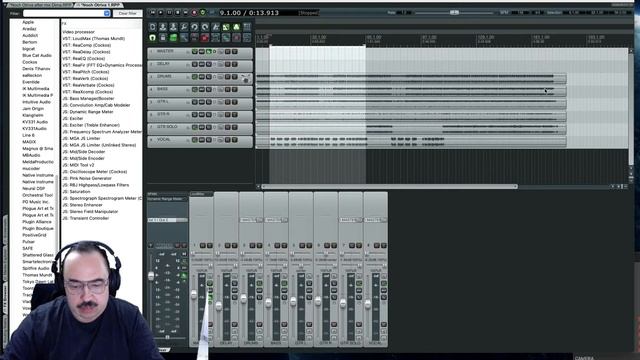Select Neural DSP in the vendor list
This screenshot has height=360, width=640.
(33, 189)
